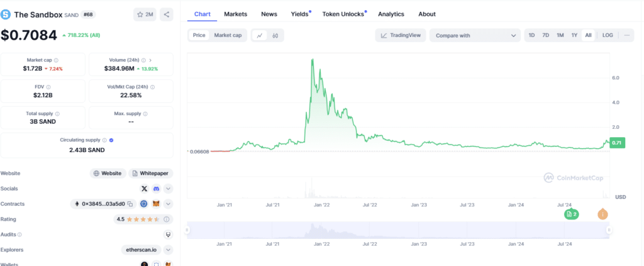Switch to candlestick chart icon
The height and width of the screenshot is (266, 644).
coord(275,35)
